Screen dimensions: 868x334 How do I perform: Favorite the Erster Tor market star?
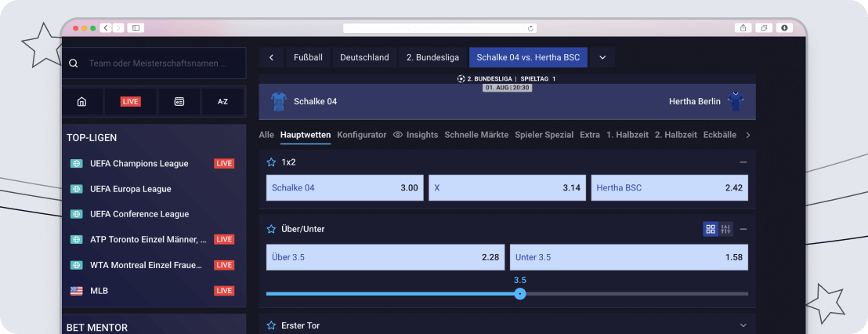271,325
